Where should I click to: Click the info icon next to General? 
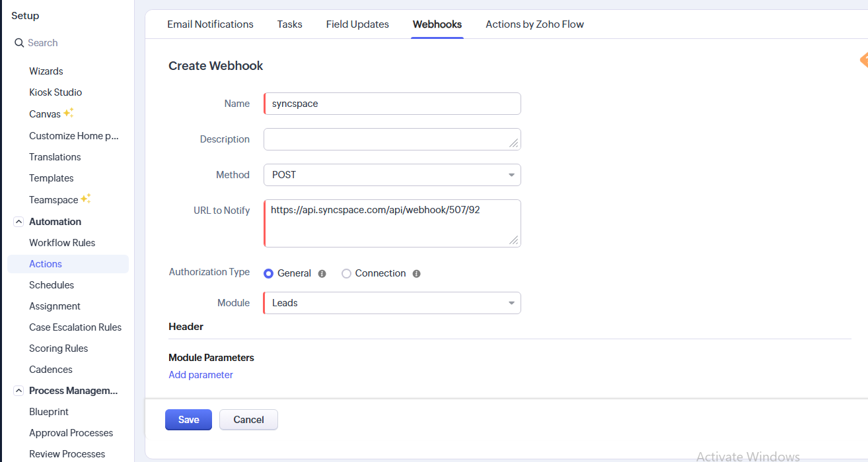pyautogui.click(x=322, y=273)
